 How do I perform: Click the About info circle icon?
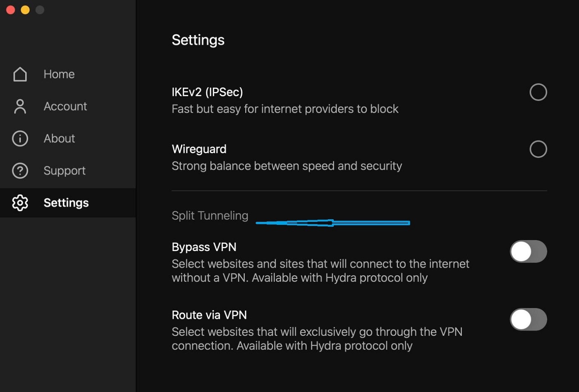(20, 138)
